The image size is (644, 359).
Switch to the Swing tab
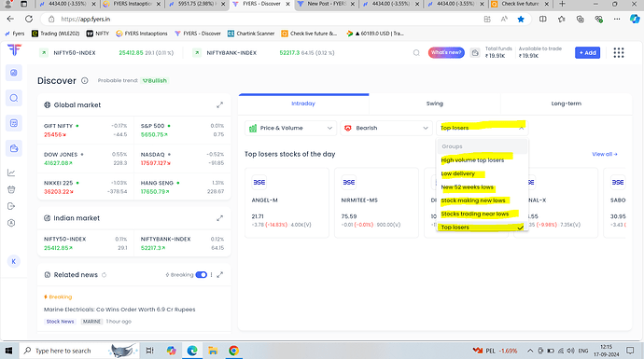[435, 104]
